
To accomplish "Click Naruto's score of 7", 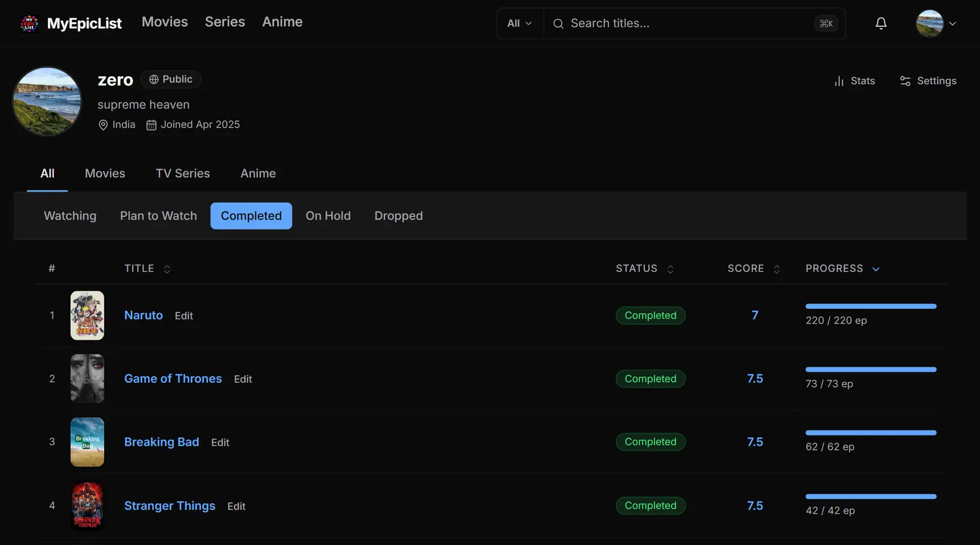I will (755, 315).
